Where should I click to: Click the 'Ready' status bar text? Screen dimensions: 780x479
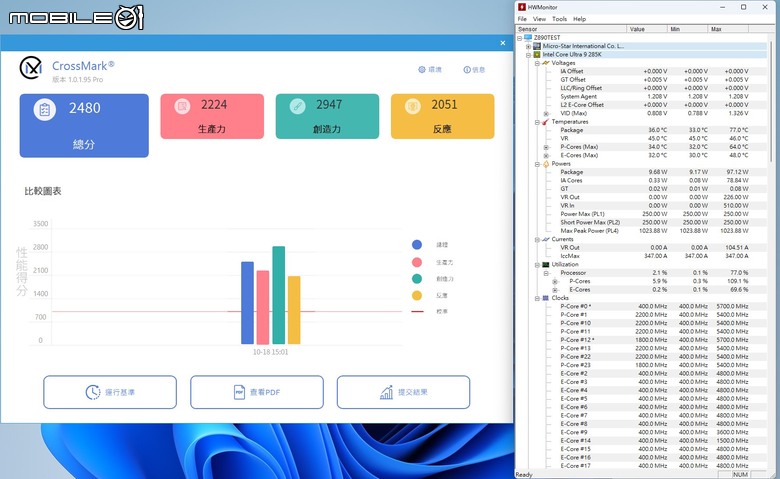524,475
